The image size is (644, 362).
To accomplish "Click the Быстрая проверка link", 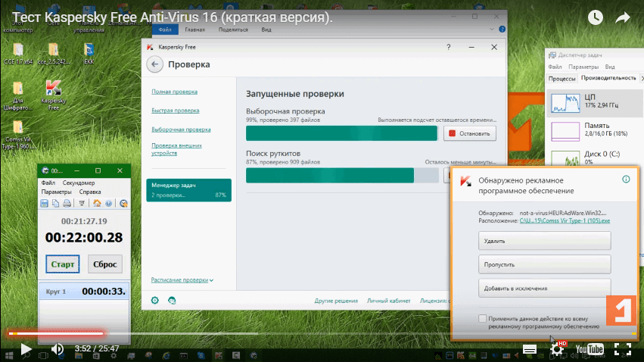I will click(x=176, y=111).
